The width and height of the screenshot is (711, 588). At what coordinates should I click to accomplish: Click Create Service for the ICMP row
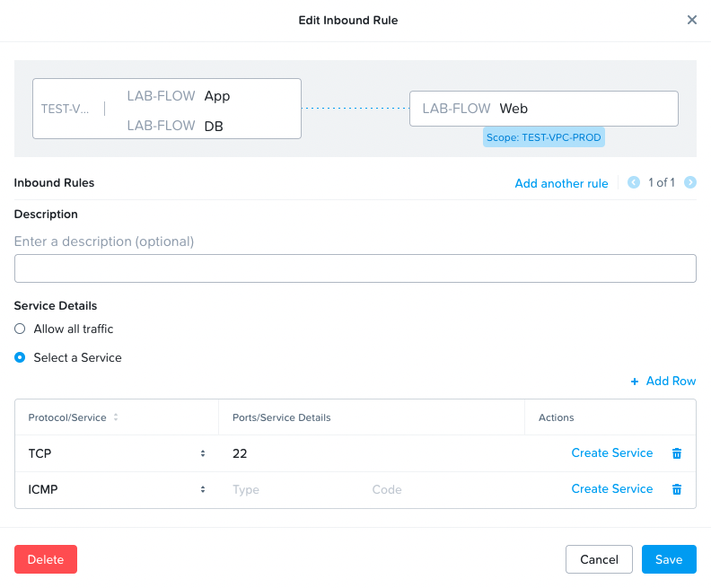(611, 489)
